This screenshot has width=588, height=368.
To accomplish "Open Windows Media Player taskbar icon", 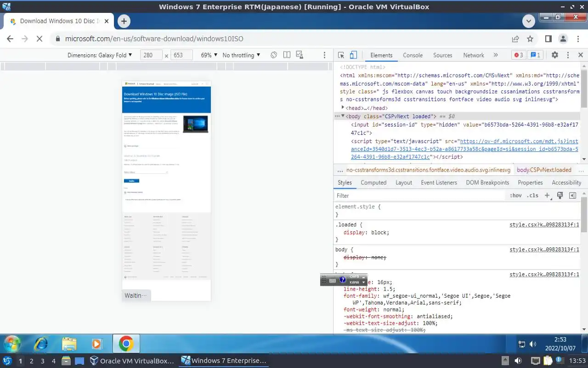I will pos(96,344).
